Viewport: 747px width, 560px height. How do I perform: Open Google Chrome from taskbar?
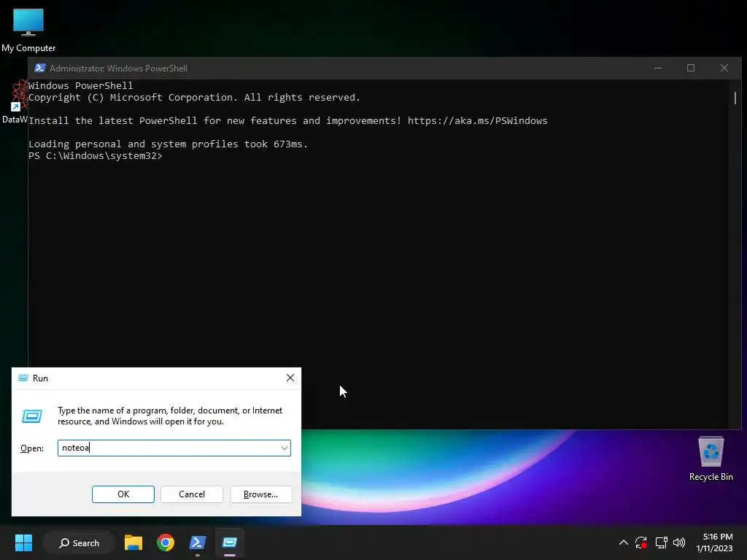[166, 542]
